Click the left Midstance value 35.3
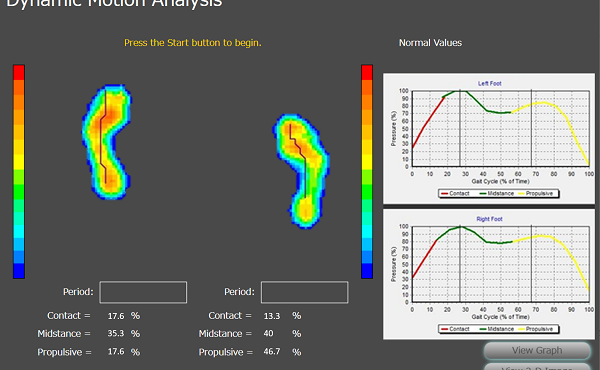 [116, 333]
